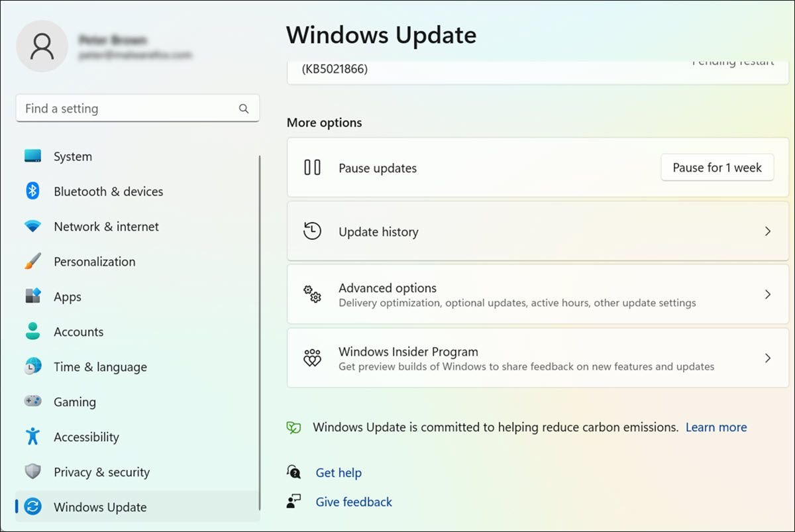This screenshot has width=795, height=532.
Task: Open Accessibility settings page
Action: coord(136,437)
